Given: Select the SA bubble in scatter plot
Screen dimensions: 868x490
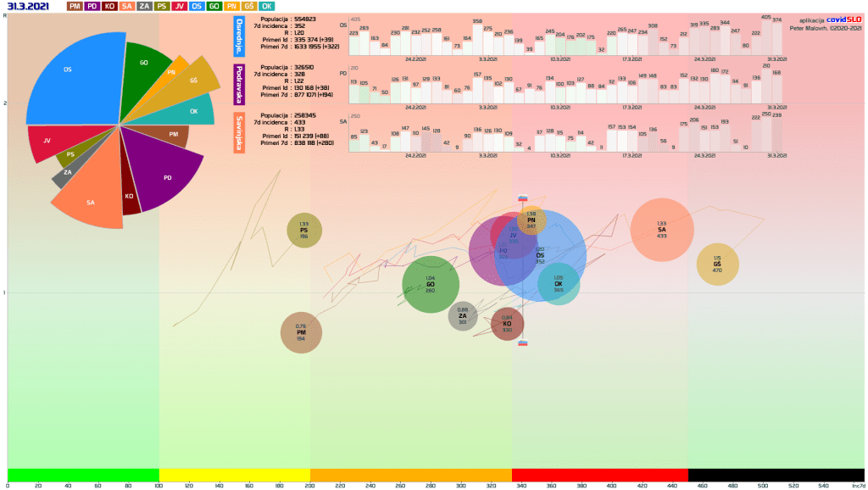Looking at the screenshot, I should (662, 230).
